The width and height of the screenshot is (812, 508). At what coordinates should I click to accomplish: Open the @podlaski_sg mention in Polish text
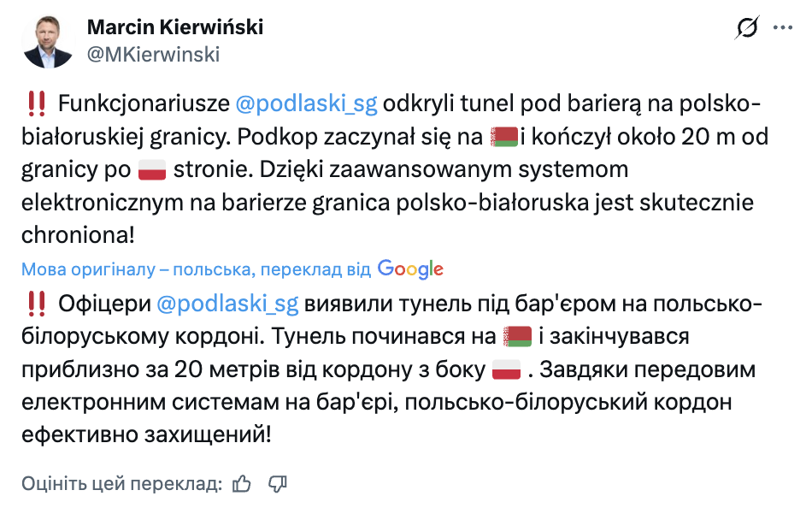(x=306, y=103)
